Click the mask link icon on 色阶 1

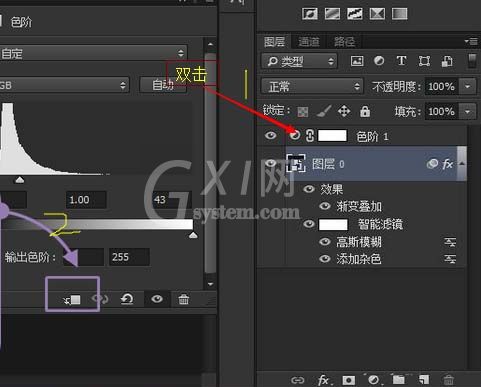(310, 136)
